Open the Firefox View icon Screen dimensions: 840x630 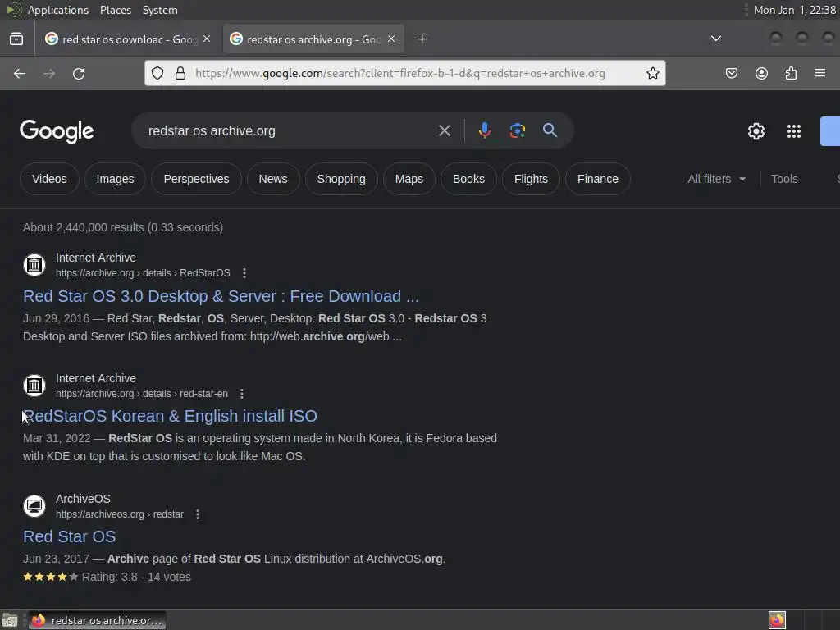pos(16,39)
